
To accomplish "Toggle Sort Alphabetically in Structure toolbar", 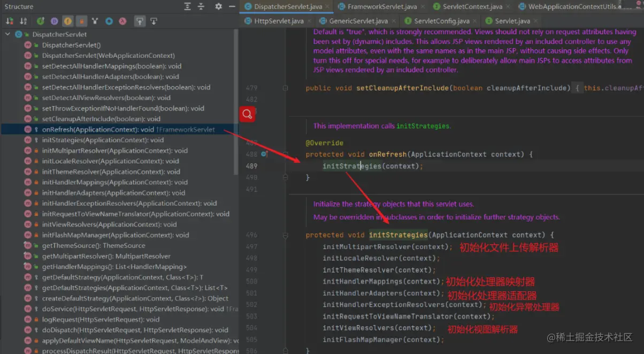I will tap(23, 21).
